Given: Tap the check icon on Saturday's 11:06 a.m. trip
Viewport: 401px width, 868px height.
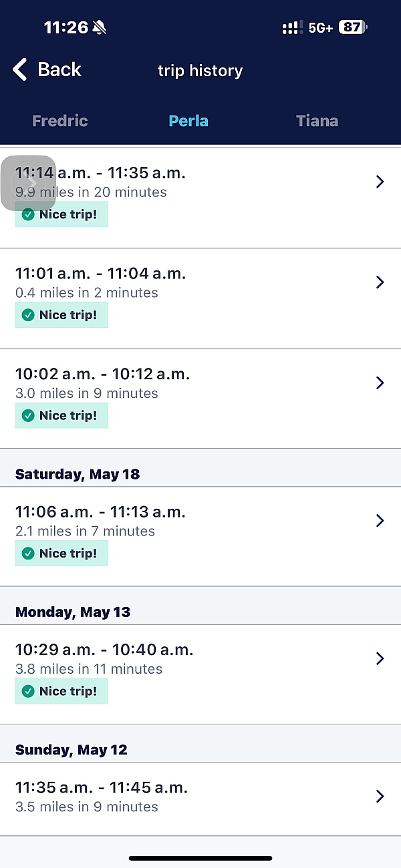Looking at the screenshot, I should coord(28,554).
